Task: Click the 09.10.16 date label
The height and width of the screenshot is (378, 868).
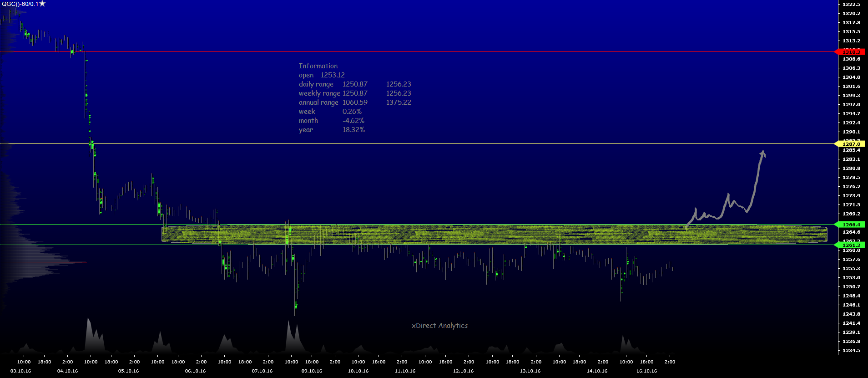Action: (312, 371)
